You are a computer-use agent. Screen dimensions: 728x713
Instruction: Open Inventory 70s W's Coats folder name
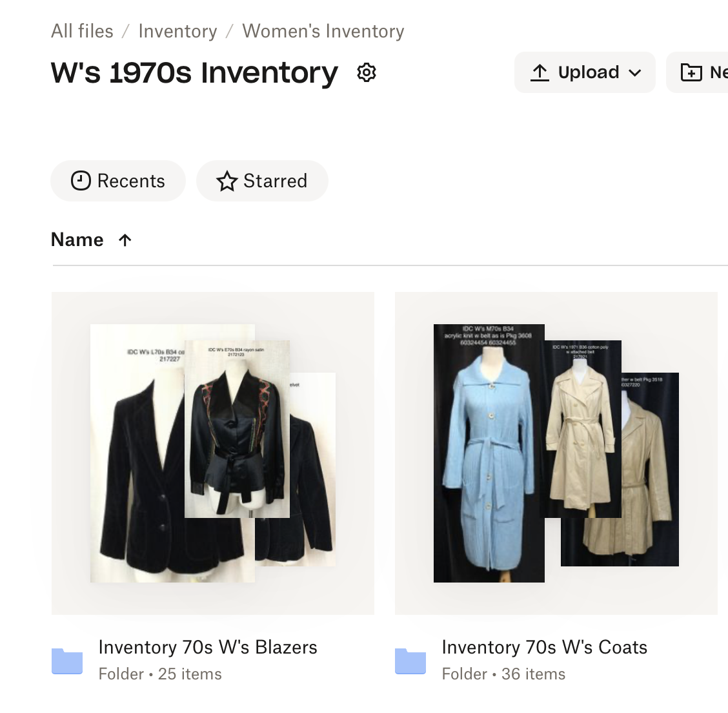pyautogui.click(x=544, y=647)
